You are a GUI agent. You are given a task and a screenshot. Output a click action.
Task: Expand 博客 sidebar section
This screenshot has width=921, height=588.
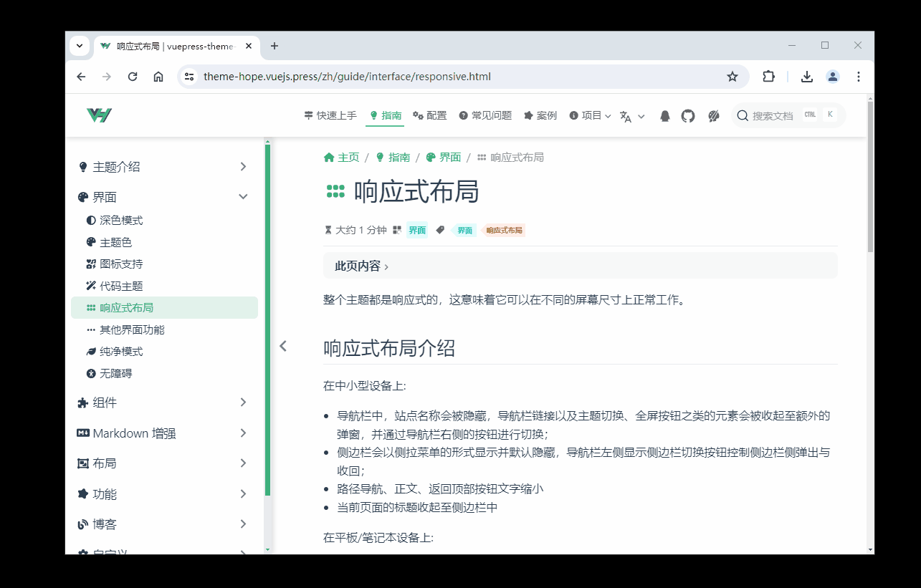pyautogui.click(x=163, y=524)
